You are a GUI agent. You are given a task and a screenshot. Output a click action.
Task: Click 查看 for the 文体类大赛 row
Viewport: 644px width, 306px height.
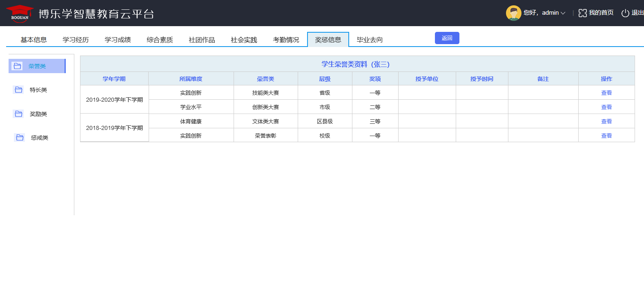(x=606, y=121)
